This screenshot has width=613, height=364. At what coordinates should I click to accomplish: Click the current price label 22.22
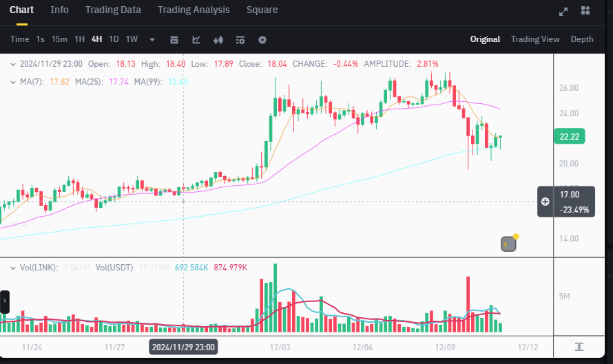click(x=570, y=136)
